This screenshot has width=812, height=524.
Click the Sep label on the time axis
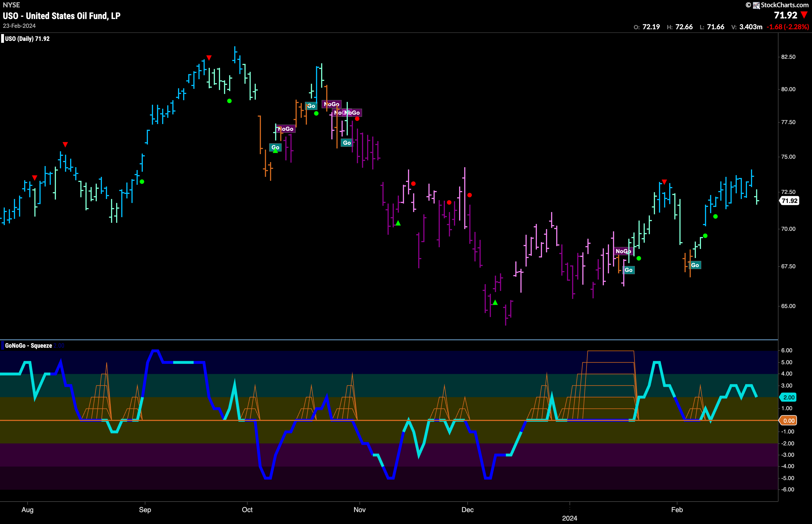coord(145,510)
